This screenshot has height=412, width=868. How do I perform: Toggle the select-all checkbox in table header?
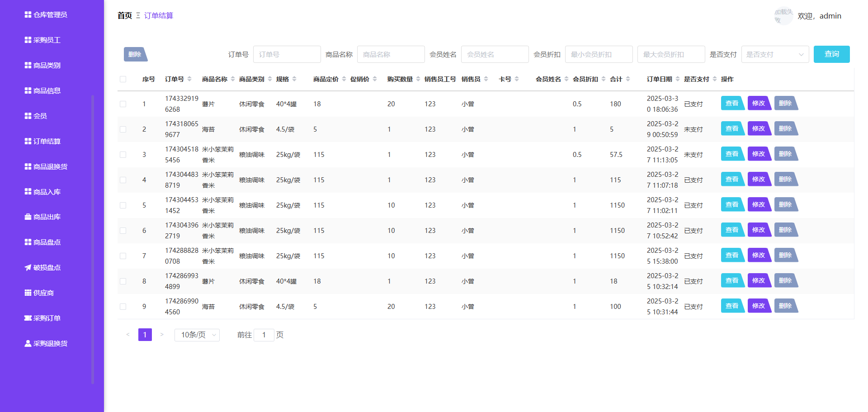click(123, 79)
